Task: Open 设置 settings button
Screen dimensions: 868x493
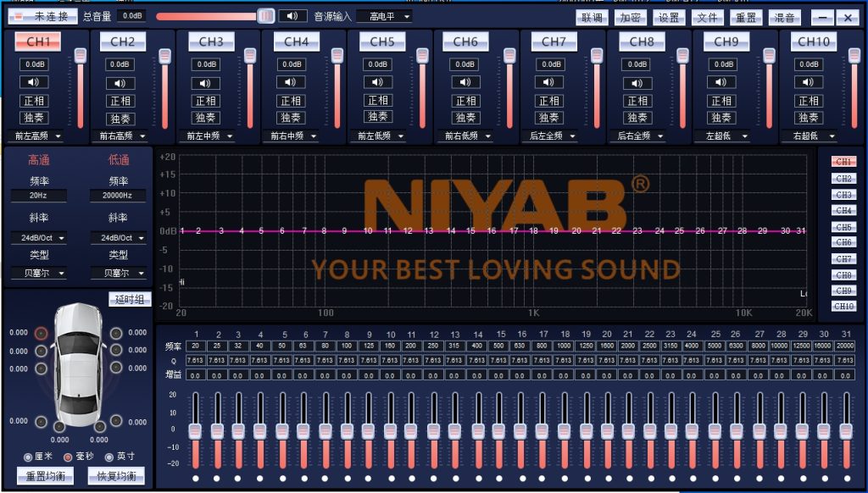Action: pyautogui.click(x=669, y=18)
